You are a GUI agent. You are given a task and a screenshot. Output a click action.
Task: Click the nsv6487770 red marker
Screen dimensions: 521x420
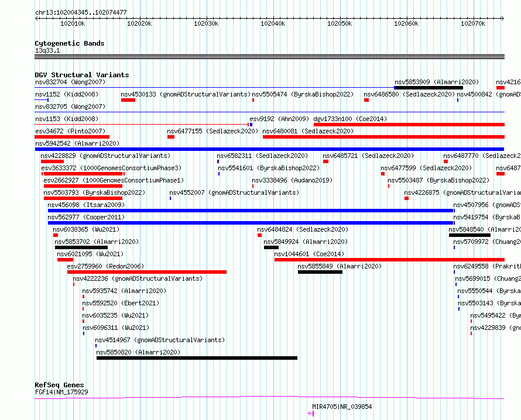tap(445, 161)
